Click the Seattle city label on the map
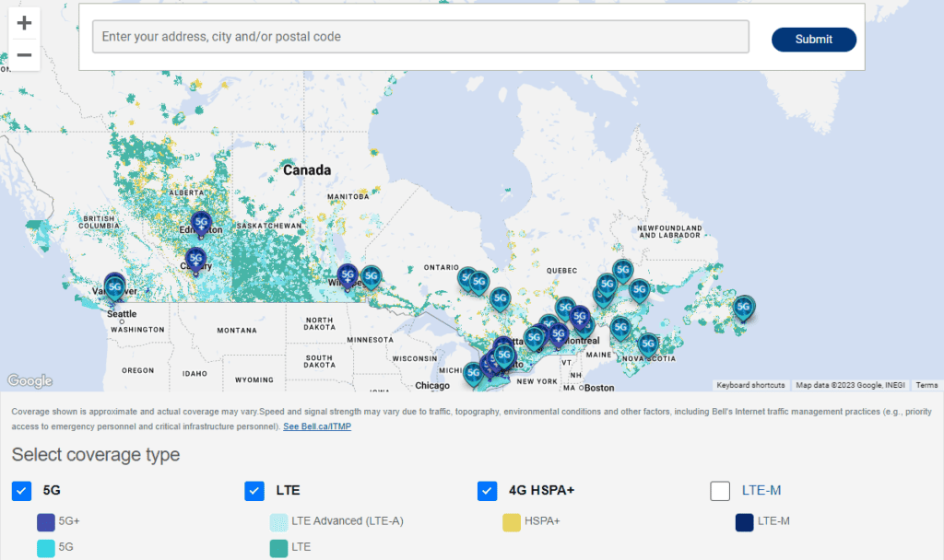This screenshot has width=944, height=560. (122, 314)
